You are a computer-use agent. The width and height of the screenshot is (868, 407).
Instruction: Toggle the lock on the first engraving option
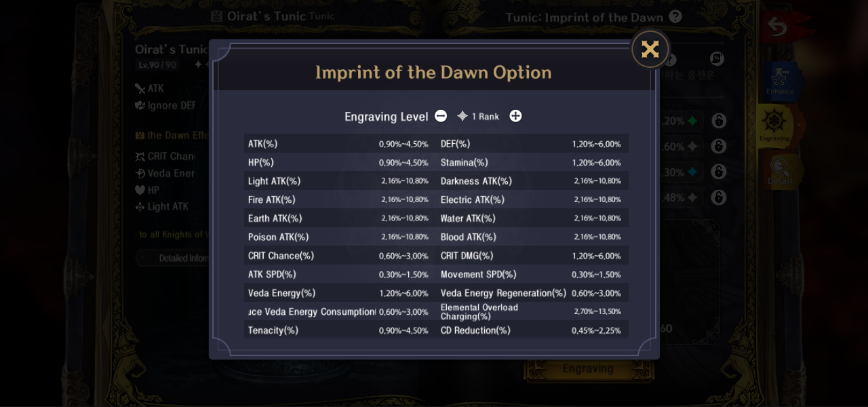[719, 121]
